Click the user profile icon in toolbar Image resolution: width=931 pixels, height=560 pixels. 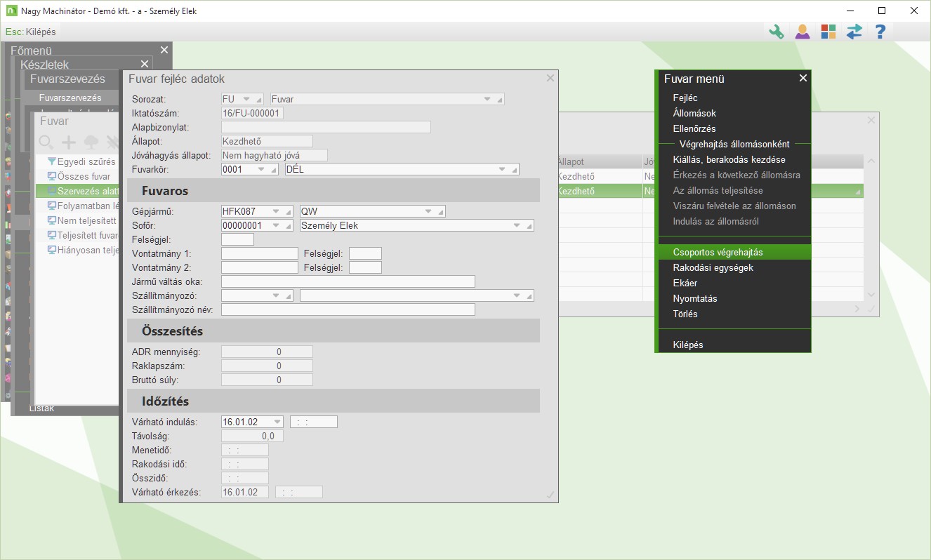click(x=802, y=32)
